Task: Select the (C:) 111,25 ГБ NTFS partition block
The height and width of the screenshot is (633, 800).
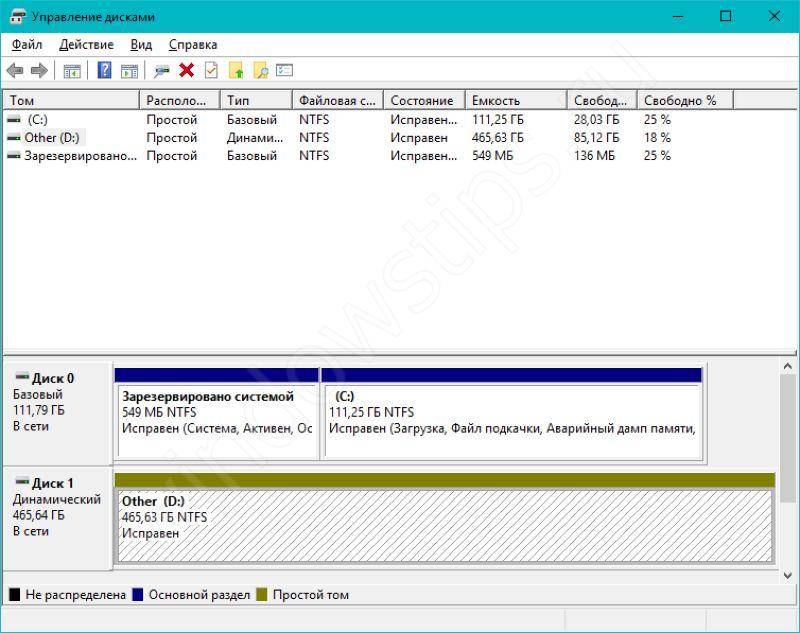Action: coord(512,414)
